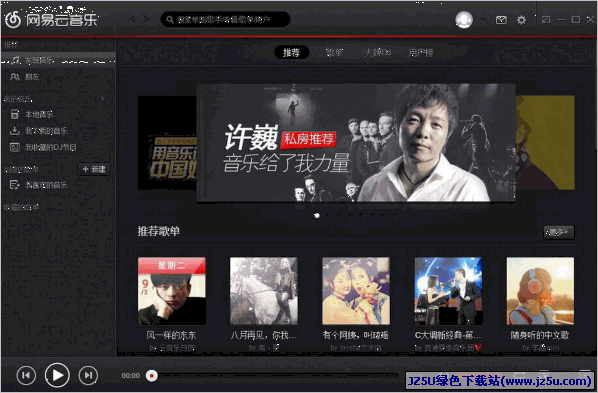Maximize the music player window

(x=576, y=19)
